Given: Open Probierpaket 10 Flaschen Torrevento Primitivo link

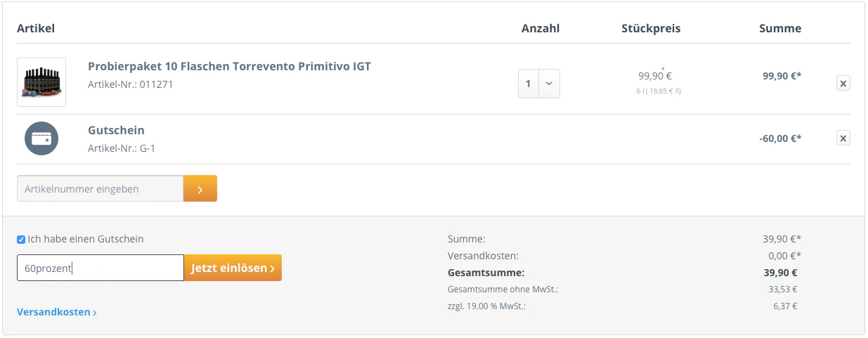Looking at the screenshot, I should [x=229, y=66].
